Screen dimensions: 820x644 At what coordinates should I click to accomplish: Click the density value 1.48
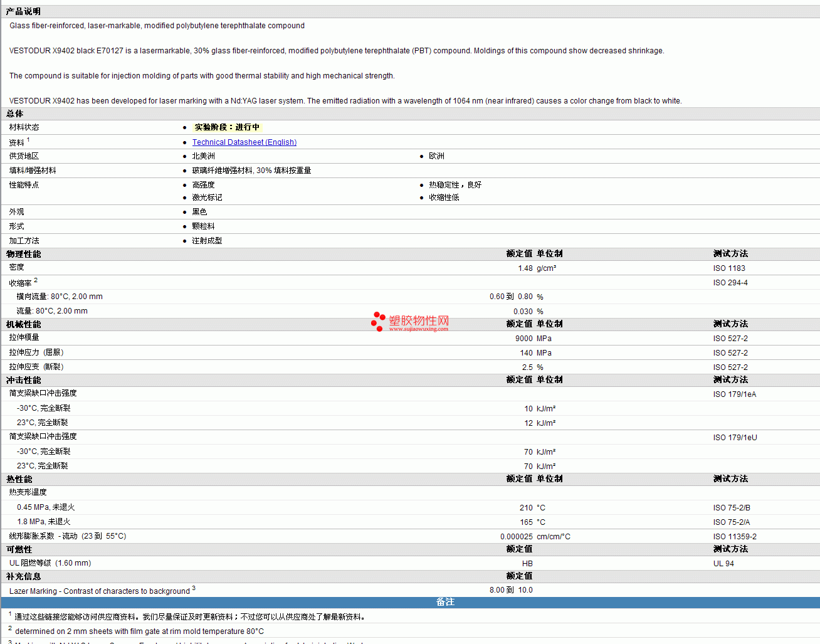click(x=525, y=268)
